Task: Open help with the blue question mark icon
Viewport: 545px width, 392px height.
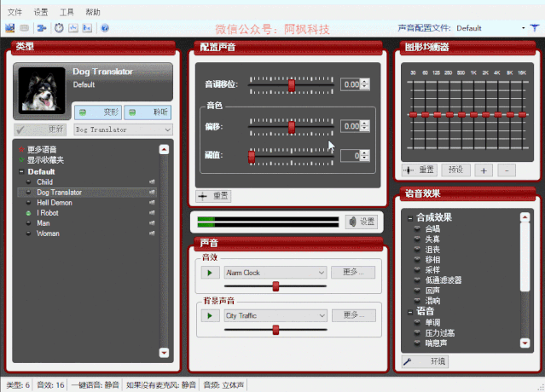Action: point(105,28)
